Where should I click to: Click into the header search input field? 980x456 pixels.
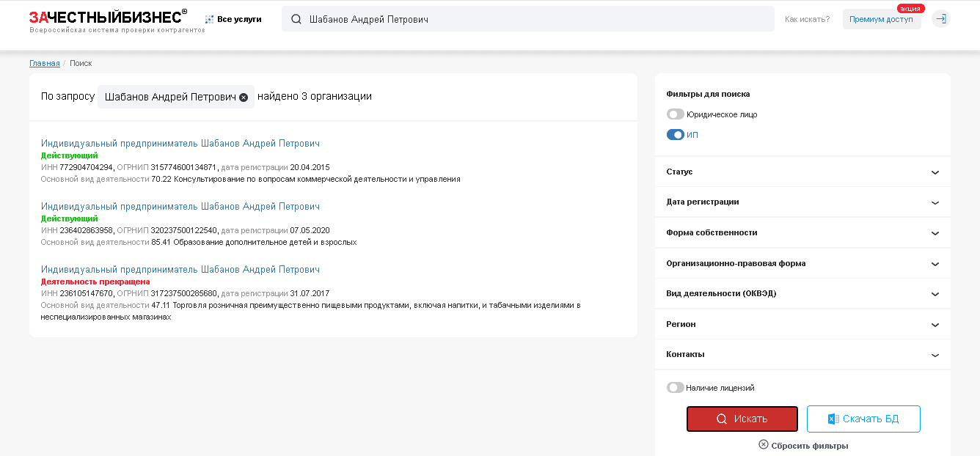point(535,19)
